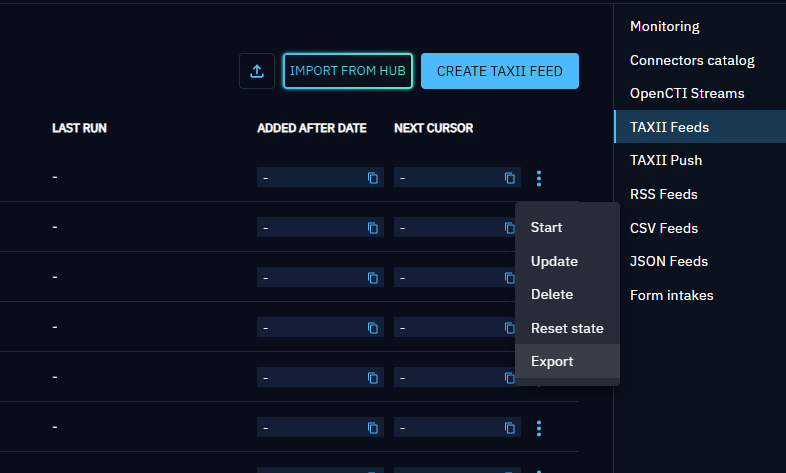This screenshot has height=473, width=786.
Task: Open the first row's three-dot actions menu
Action: point(539,178)
